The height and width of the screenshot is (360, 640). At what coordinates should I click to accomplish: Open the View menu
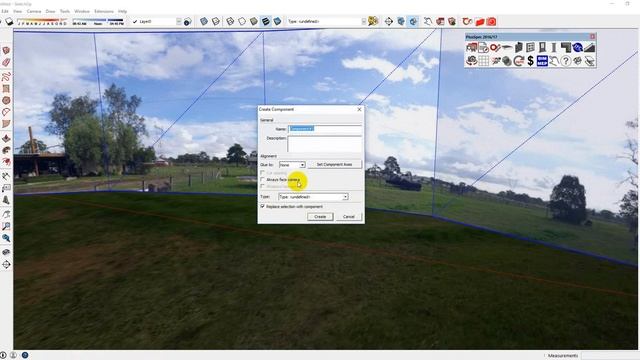(18, 11)
